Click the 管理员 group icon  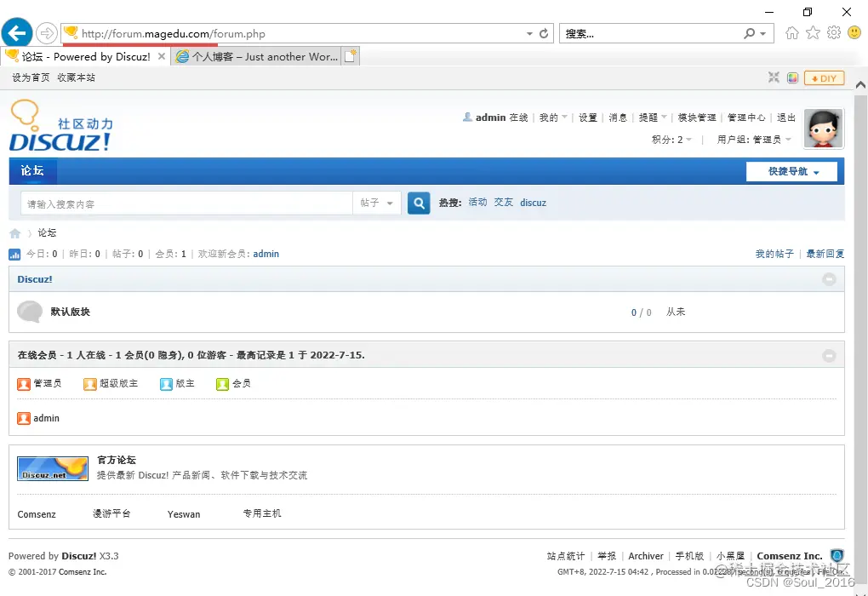click(x=24, y=383)
